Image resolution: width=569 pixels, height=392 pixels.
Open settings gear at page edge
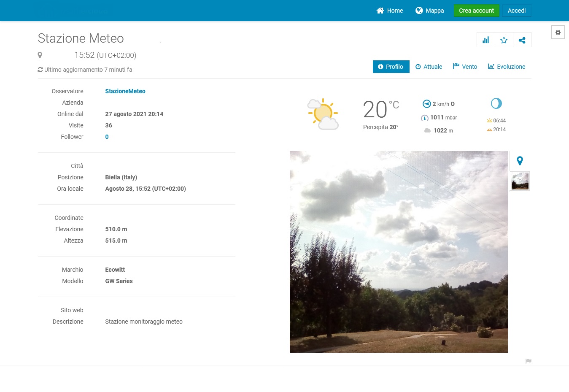click(558, 32)
